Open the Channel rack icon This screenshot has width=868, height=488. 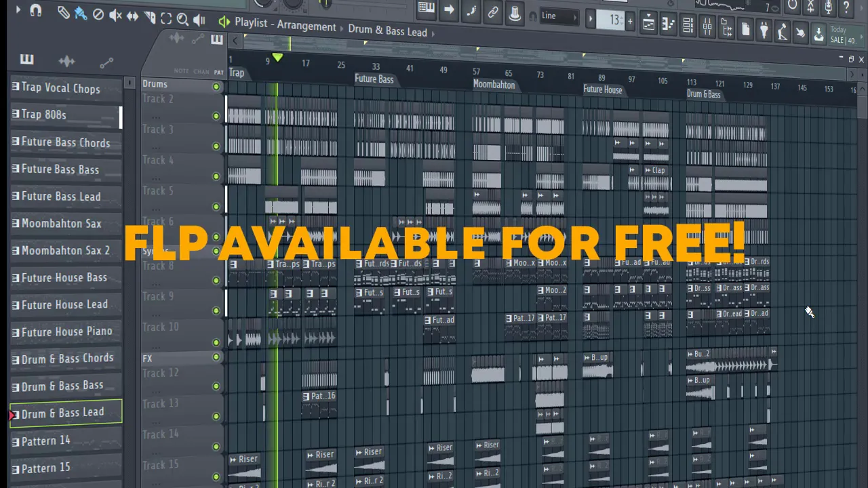(688, 25)
